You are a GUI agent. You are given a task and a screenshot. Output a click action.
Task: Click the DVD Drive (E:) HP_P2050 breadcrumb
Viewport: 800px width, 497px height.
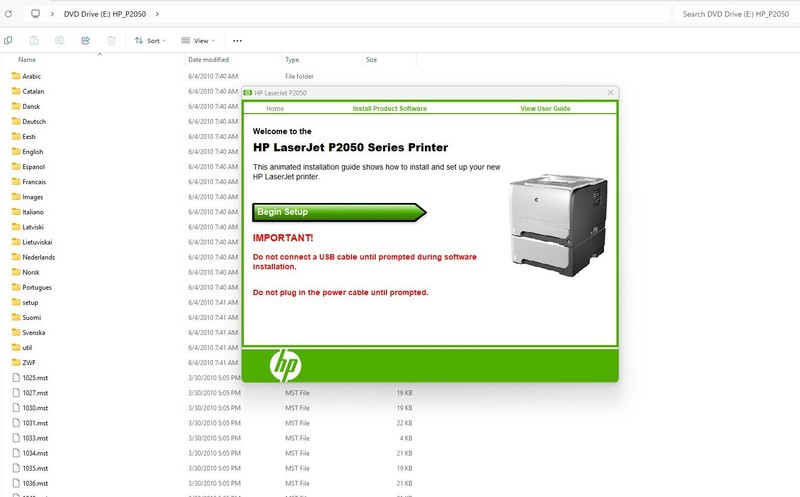(105, 14)
